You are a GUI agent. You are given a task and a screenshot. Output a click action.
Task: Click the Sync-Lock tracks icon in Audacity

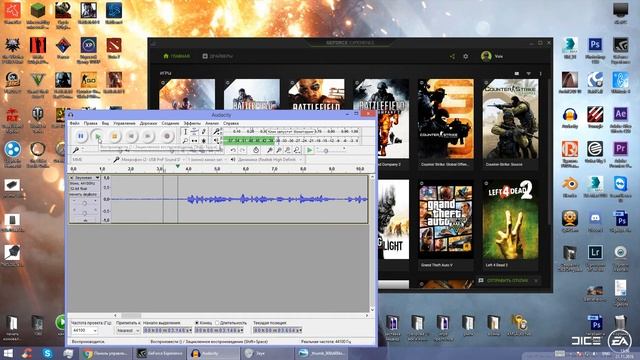coord(256,150)
